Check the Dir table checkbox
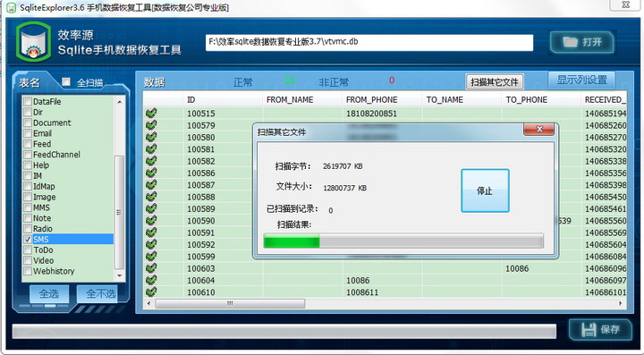The width and height of the screenshot is (644, 355). pos(28,112)
